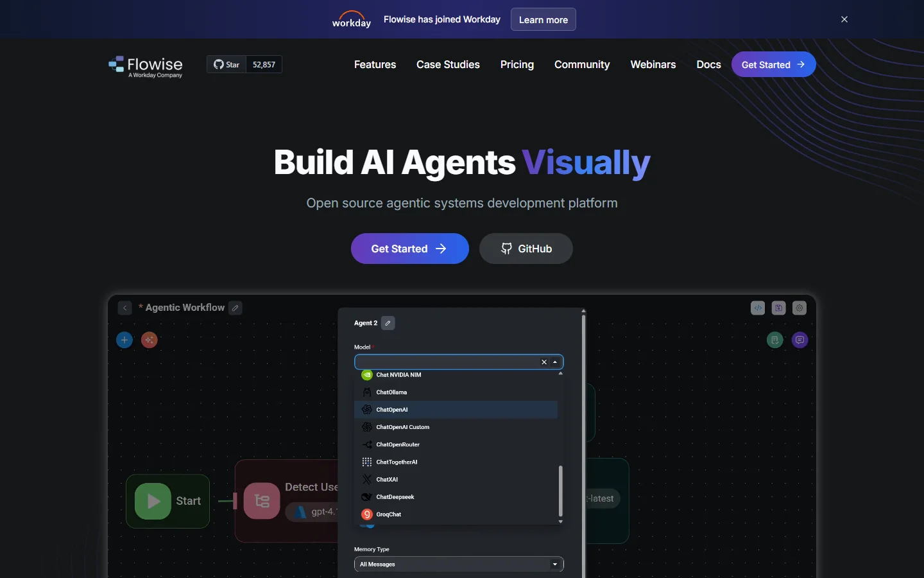This screenshot has width=924, height=578.
Task: Click the Build AI Agents Visually heading
Action: pyautogui.click(x=462, y=162)
